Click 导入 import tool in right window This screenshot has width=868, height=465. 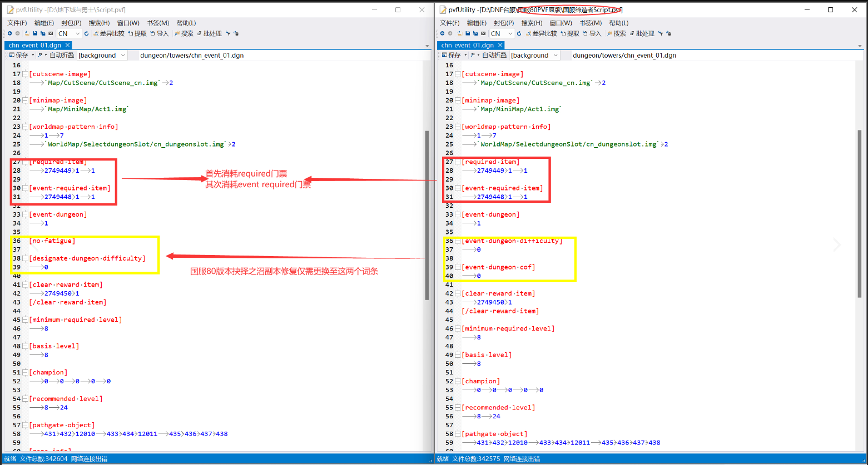pos(592,33)
